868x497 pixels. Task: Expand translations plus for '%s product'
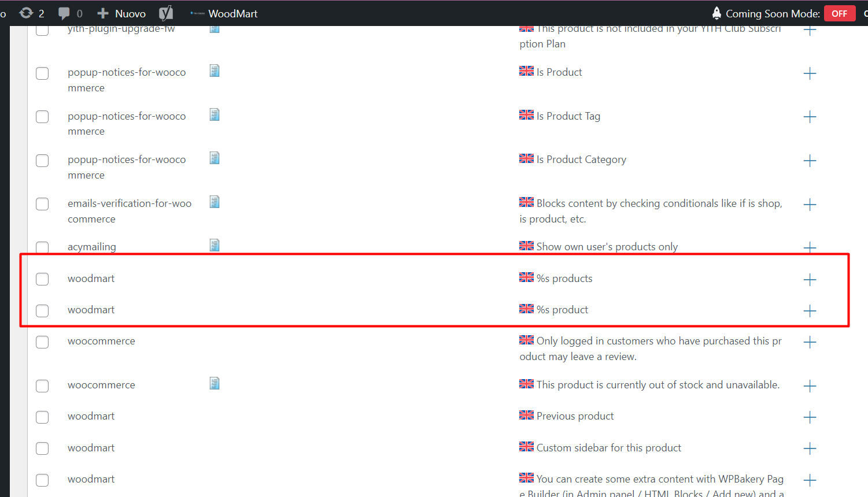tap(810, 311)
